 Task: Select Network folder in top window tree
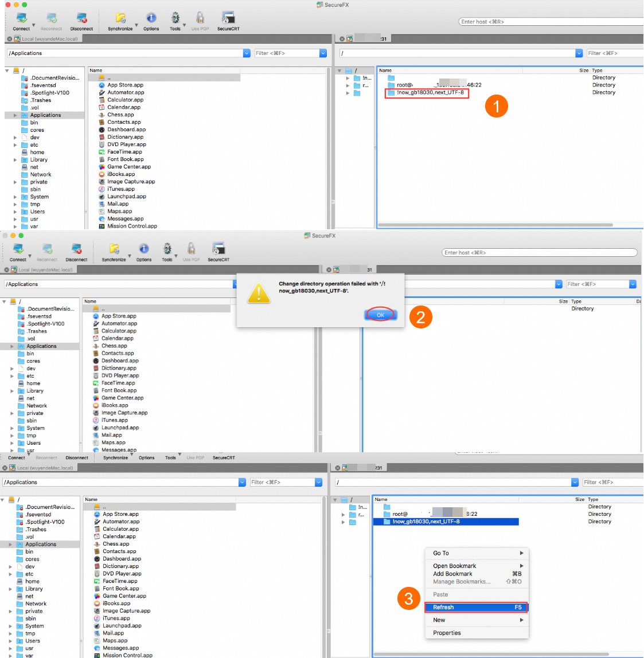click(x=40, y=175)
